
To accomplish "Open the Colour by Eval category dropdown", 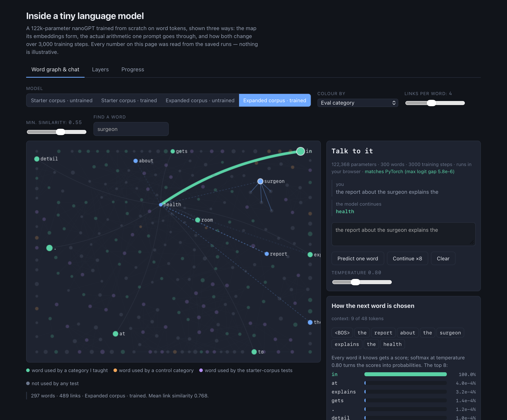I will 357,103.
